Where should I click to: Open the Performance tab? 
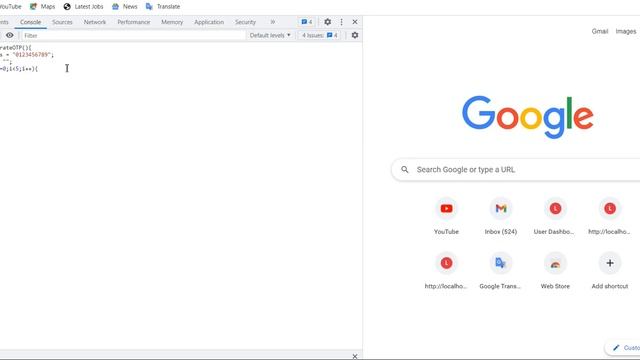(x=134, y=22)
